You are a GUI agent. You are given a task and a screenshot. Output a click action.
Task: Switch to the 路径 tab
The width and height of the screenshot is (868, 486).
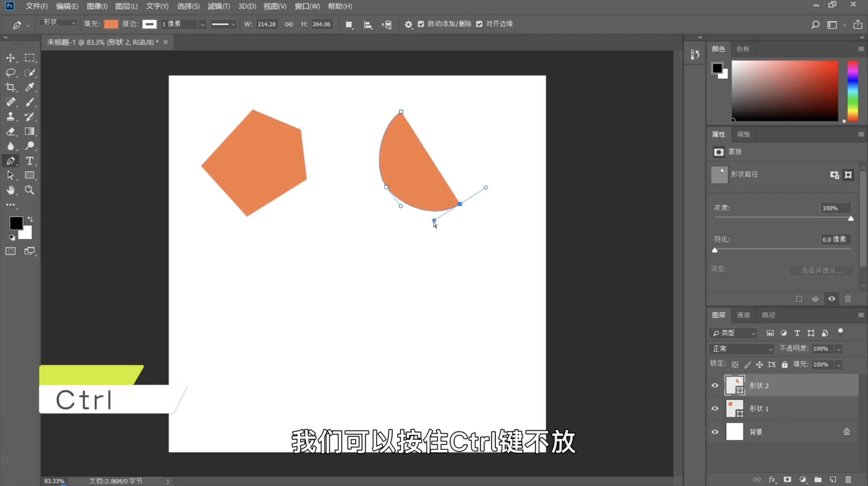768,315
